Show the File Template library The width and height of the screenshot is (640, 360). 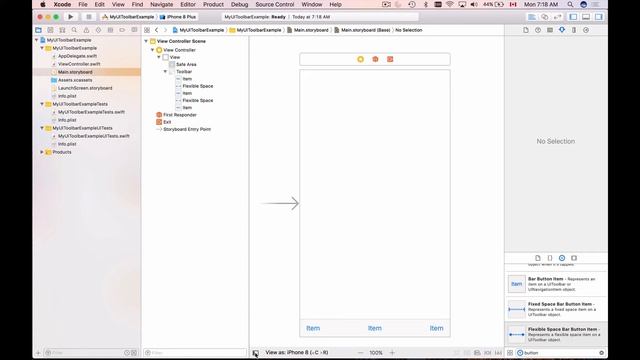pyautogui.click(x=538, y=258)
